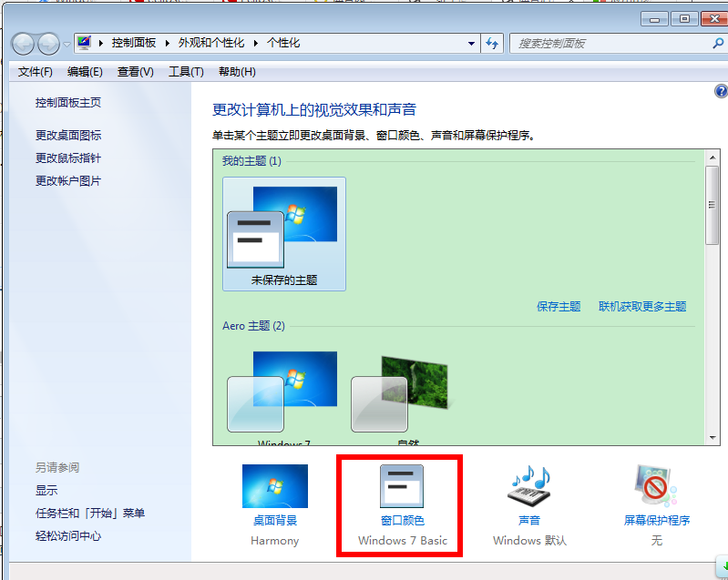Open the 声音 sounds keyboard icon

tap(529, 486)
